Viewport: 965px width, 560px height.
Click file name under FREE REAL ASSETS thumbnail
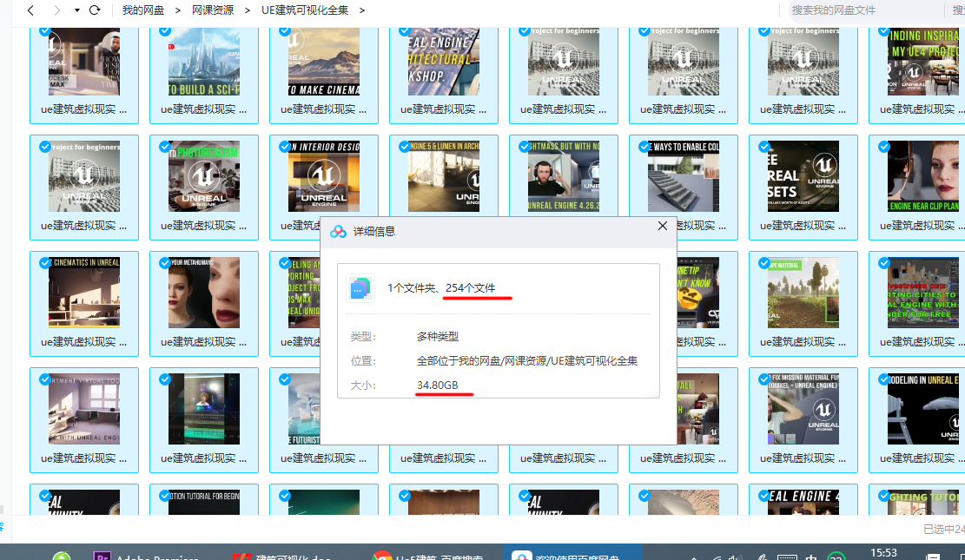[803, 226]
